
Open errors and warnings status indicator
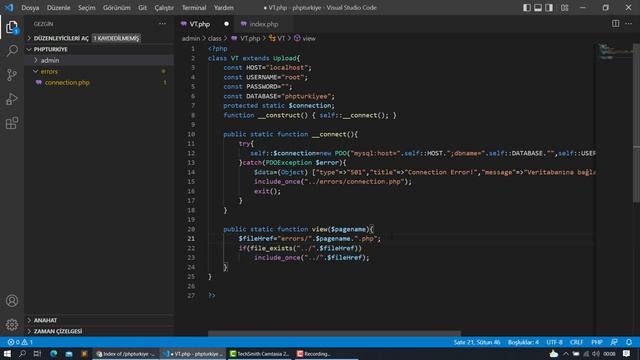click(20, 342)
